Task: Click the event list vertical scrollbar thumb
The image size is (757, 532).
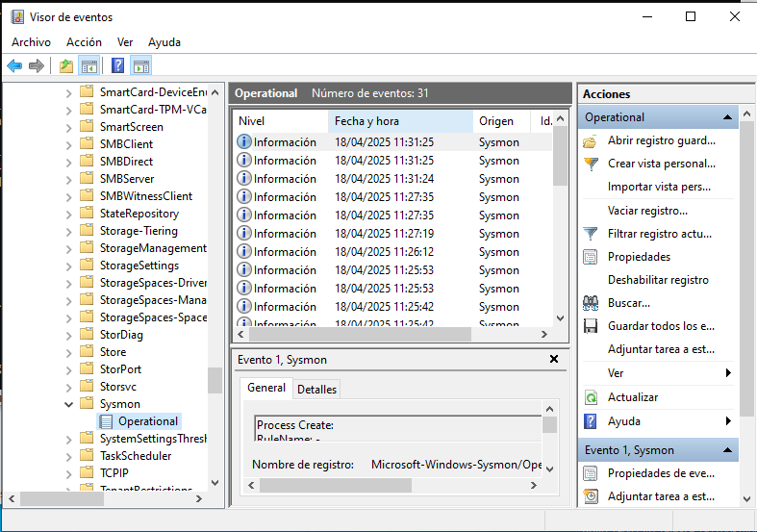Action: click(560, 156)
